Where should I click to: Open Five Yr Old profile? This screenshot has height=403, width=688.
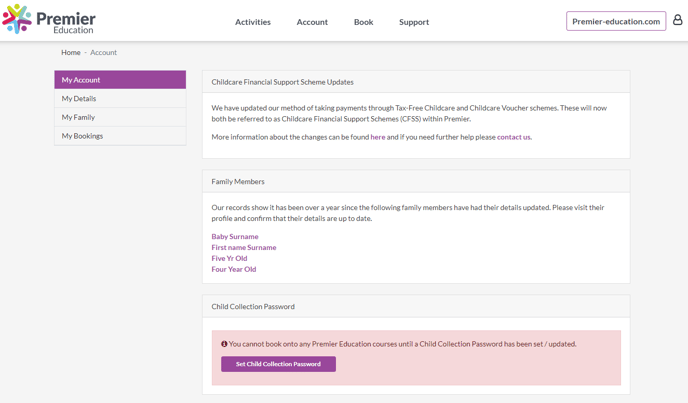229,259
